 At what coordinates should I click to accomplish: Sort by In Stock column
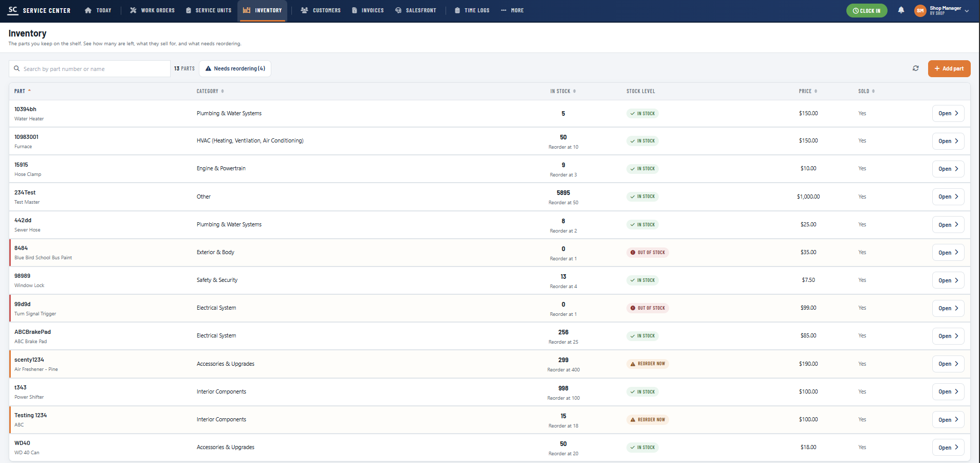pyautogui.click(x=563, y=91)
